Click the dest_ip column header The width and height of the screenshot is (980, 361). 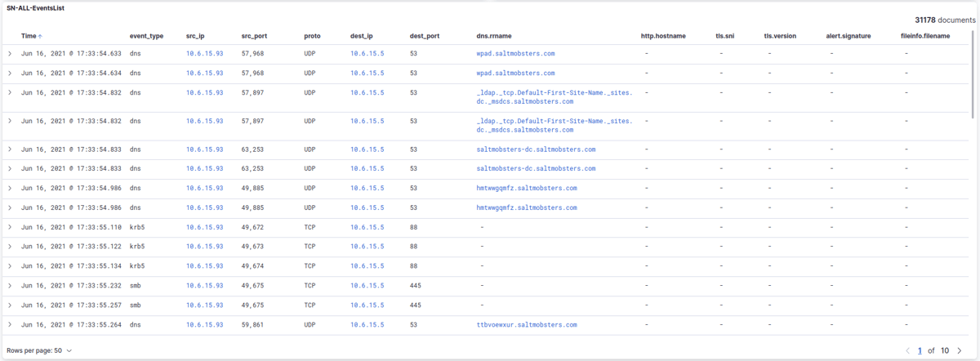click(x=362, y=36)
